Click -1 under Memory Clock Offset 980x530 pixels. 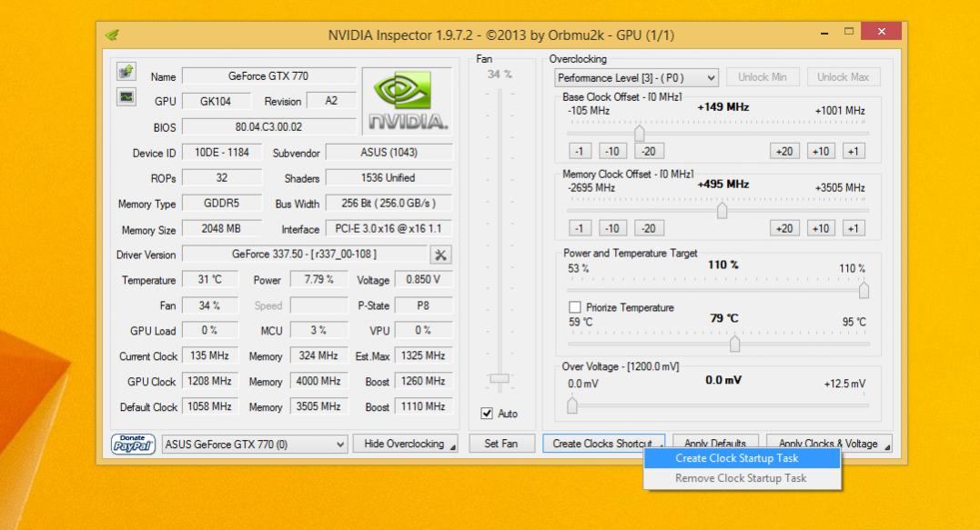point(580,228)
